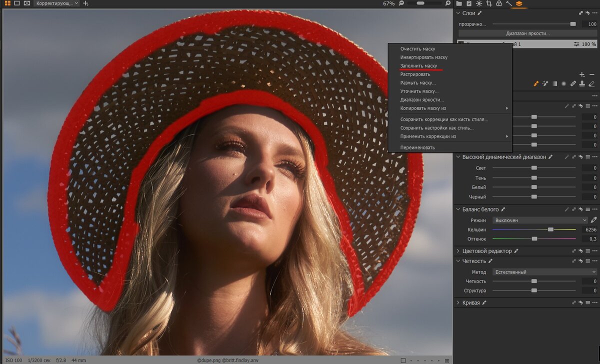The width and height of the screenshot is (600, 364).
Task: Add a new layer with plus icon
Action: [582, 74]
